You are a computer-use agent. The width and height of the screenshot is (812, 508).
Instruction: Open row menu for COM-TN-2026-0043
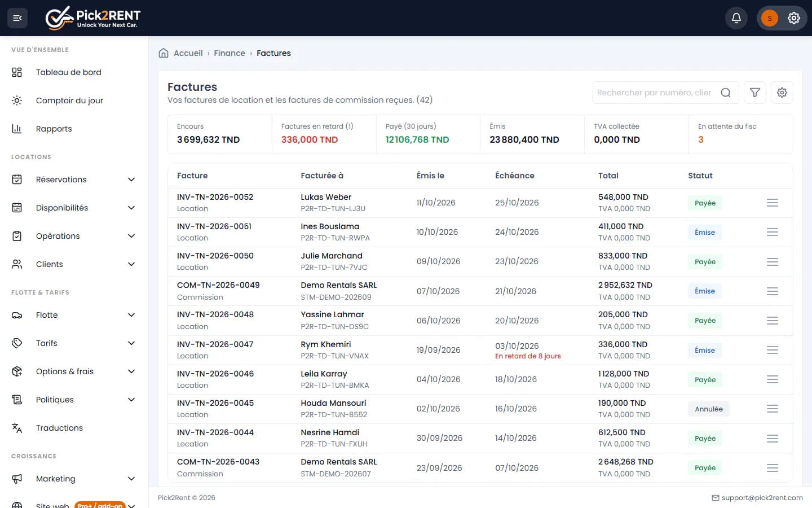tap(773, 468)
